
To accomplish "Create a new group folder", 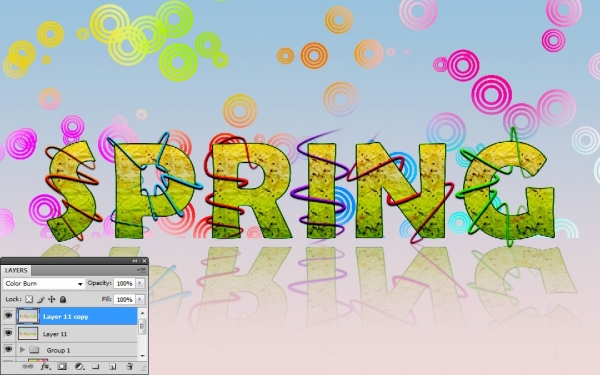I will coord(96,367).
